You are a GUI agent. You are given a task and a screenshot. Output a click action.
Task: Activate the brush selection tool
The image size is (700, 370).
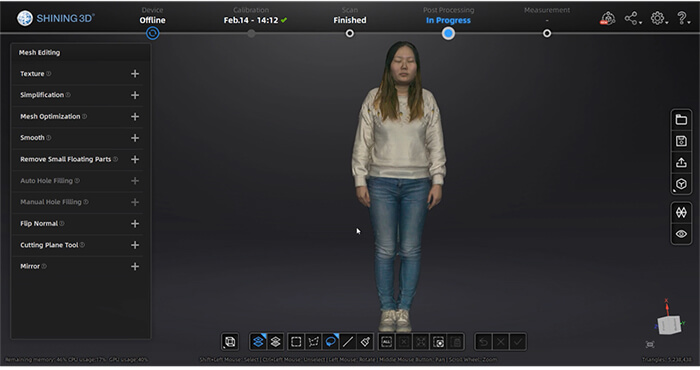[365, 342]
